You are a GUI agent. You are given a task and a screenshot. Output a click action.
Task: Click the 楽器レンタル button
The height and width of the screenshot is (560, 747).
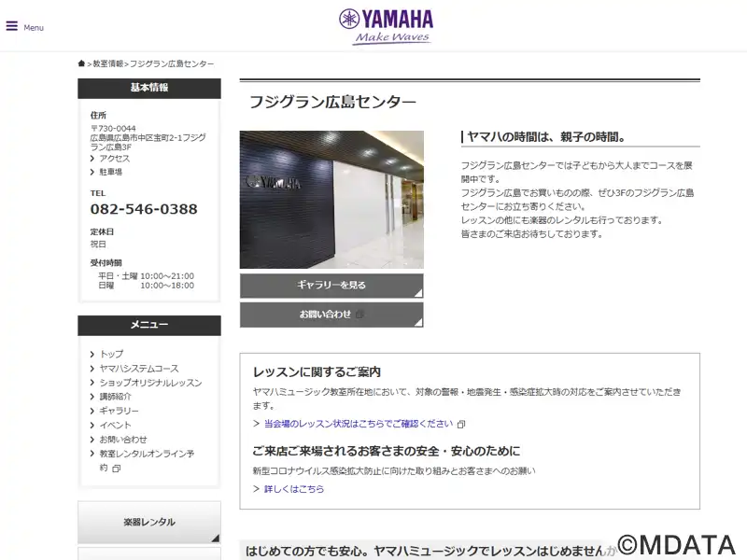click(149, 523)
